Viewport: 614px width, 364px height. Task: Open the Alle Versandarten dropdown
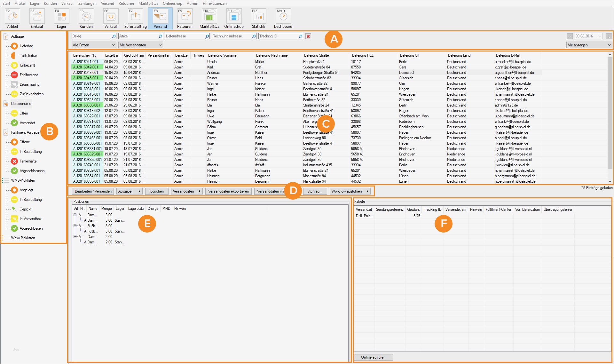pos(140,45)
